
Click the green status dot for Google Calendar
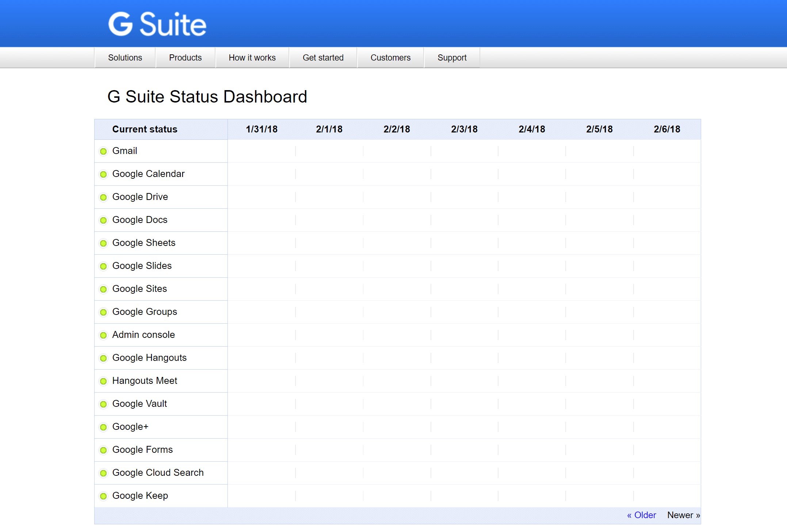[104, 174]
